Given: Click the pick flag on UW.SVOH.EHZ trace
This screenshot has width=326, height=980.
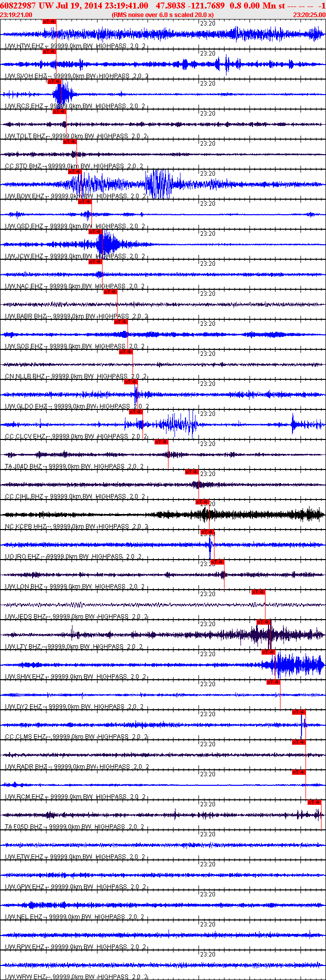Looking at the screenshot, I should click(x=49, y=52).
